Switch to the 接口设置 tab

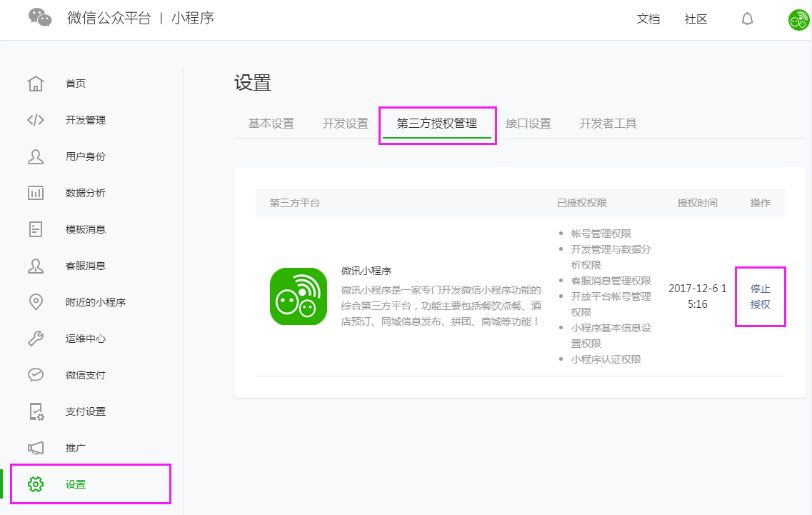click(528, 124)
